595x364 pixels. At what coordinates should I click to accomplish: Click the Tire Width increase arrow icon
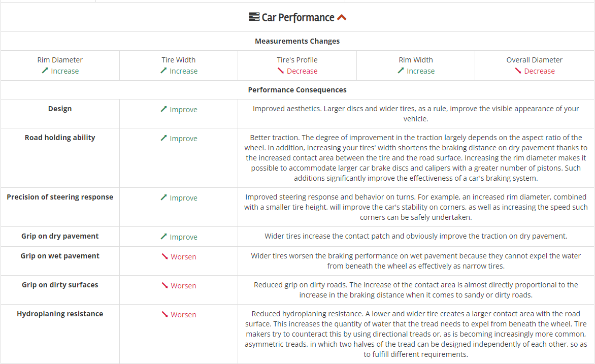pyautogui.click(x=163, y=71)
